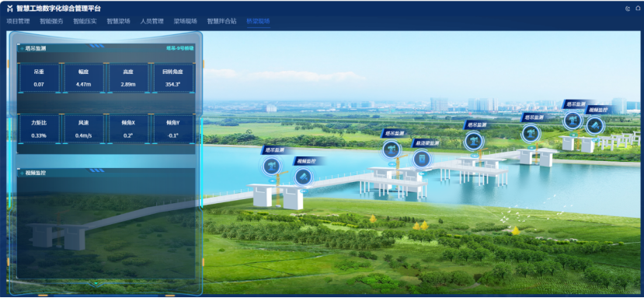Select the 幅度 4.47m data card
644x298 pixels.
point(83,78)
